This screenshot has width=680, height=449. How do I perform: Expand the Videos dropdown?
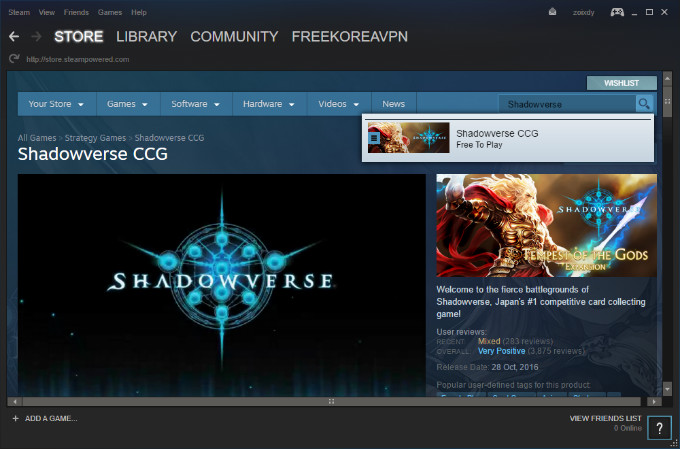[x=339, y=104]
